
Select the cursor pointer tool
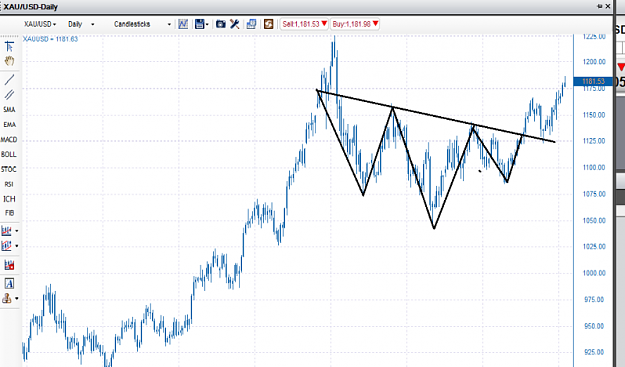(9, 47)
